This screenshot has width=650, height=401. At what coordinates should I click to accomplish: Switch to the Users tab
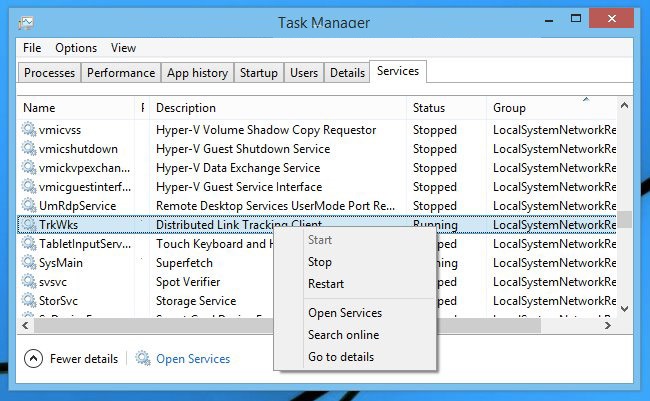tap(304, 73)
